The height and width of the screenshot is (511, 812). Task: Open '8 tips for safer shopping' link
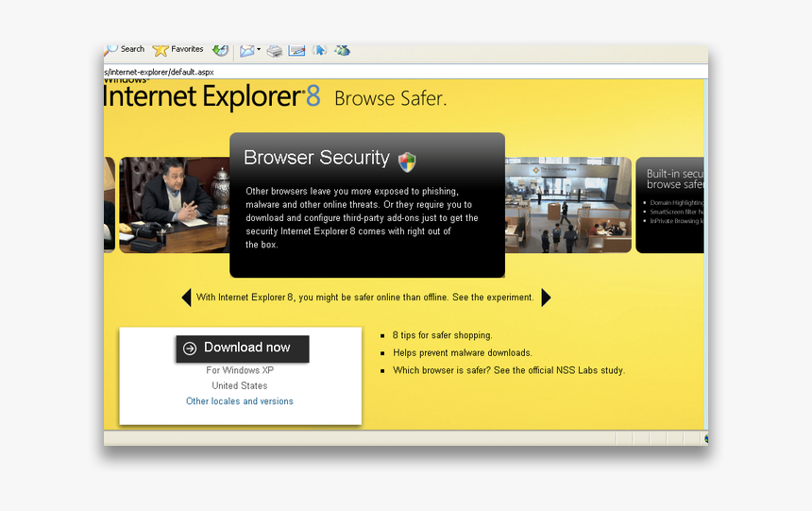point(442,335)
